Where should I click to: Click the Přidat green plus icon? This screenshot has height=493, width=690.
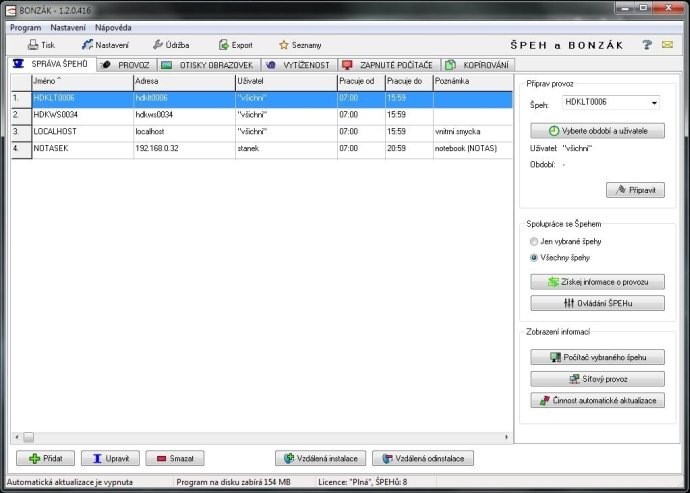click(34, 458)
